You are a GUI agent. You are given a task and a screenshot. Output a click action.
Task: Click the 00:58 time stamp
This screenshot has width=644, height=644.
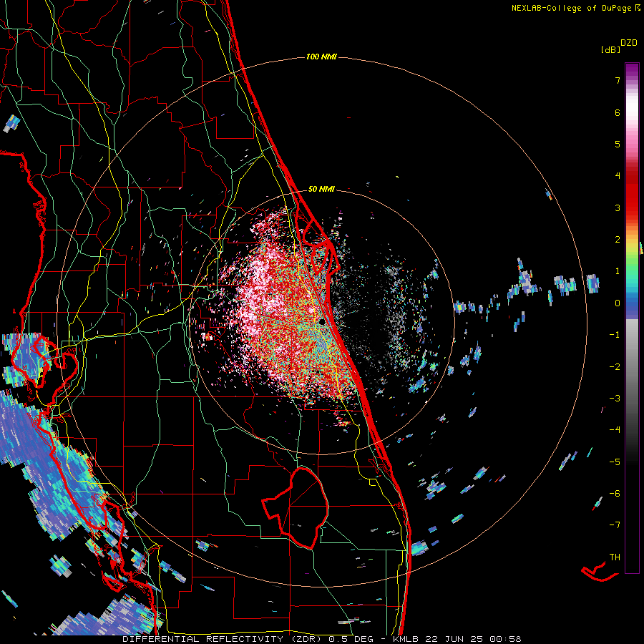506,639
